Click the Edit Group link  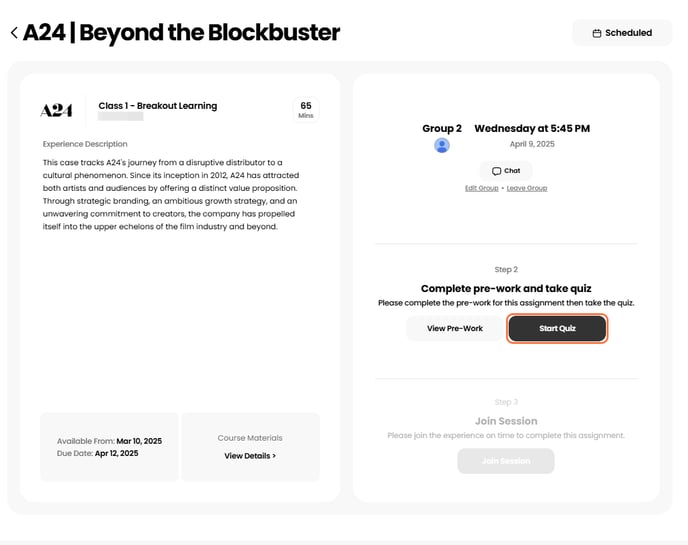[x=481, y=188]
